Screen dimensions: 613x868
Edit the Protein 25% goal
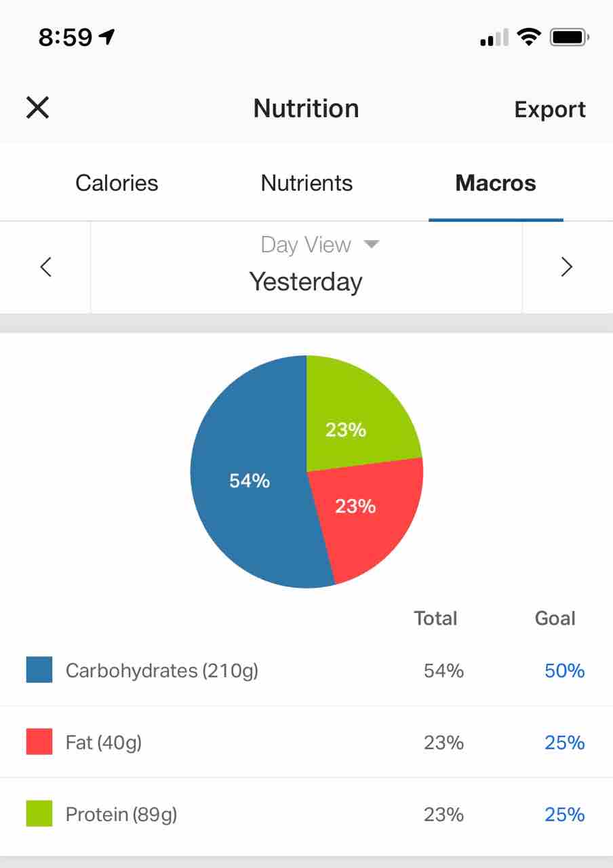564,814
